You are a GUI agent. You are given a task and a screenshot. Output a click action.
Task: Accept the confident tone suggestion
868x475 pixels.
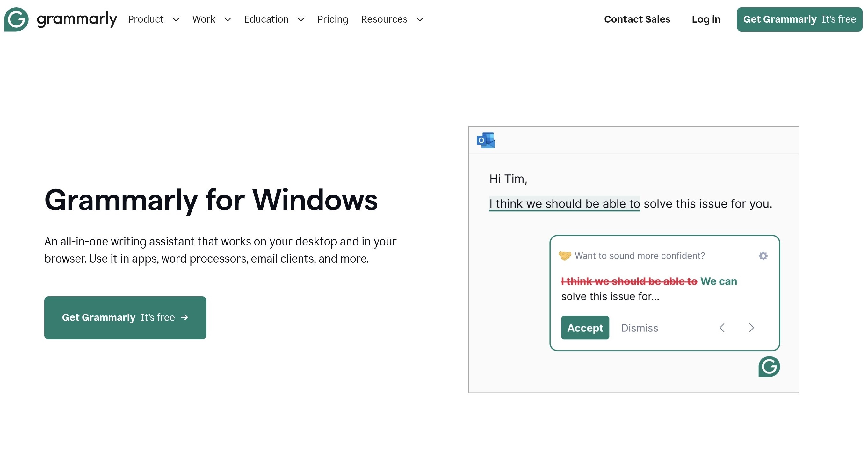[x=585, y=328]
